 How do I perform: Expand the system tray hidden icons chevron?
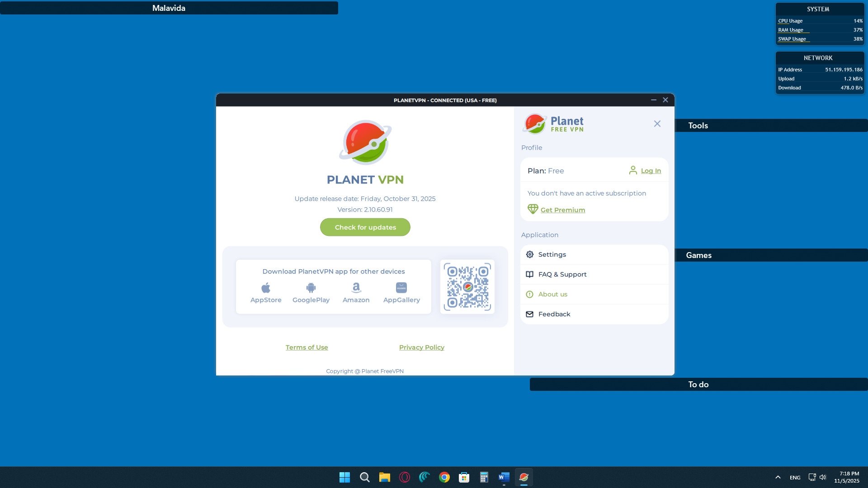coord(778,477)
